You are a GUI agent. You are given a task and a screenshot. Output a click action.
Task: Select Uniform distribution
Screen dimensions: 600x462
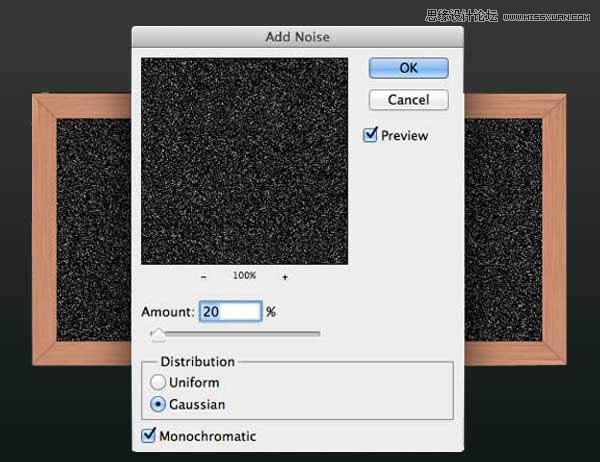click(158, 382)
